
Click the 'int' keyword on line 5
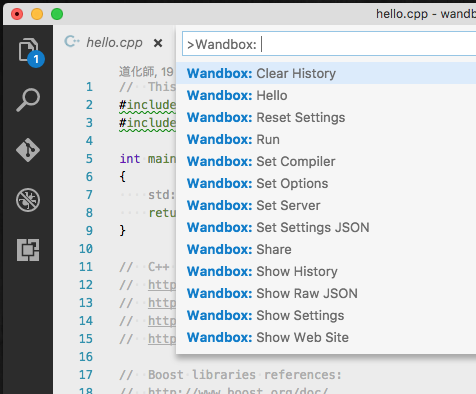pos(130,159)
